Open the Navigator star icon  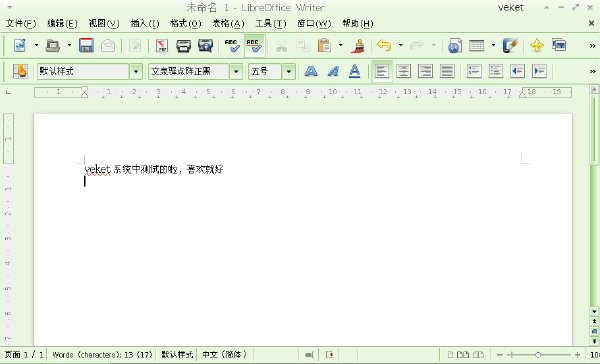[537, 46]
